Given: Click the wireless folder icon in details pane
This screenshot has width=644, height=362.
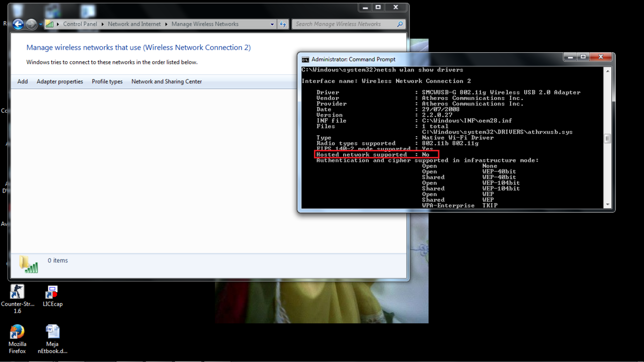Looking at the screenshot, I should [x=29, y=264].
